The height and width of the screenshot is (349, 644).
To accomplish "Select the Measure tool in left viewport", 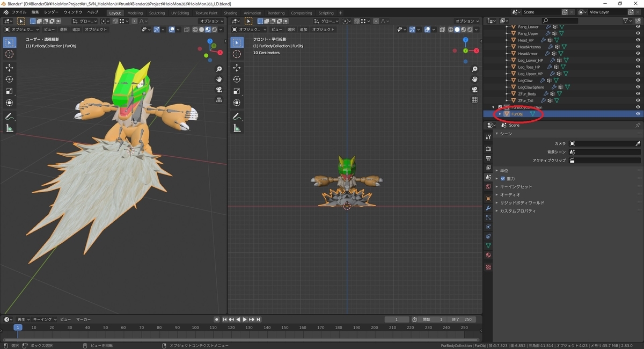I will coord(10,128).
